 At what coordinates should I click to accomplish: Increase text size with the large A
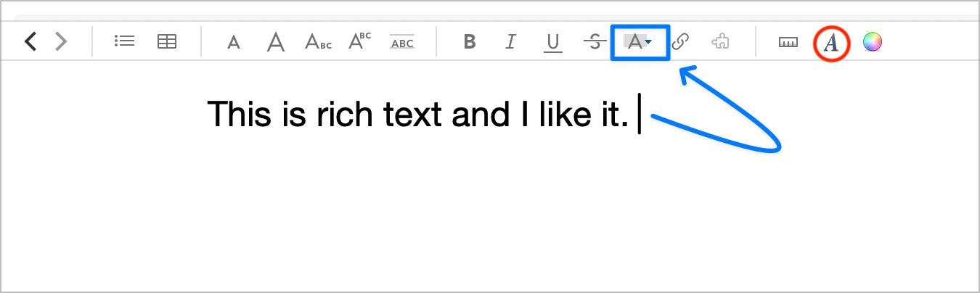(x=275, y=42)
